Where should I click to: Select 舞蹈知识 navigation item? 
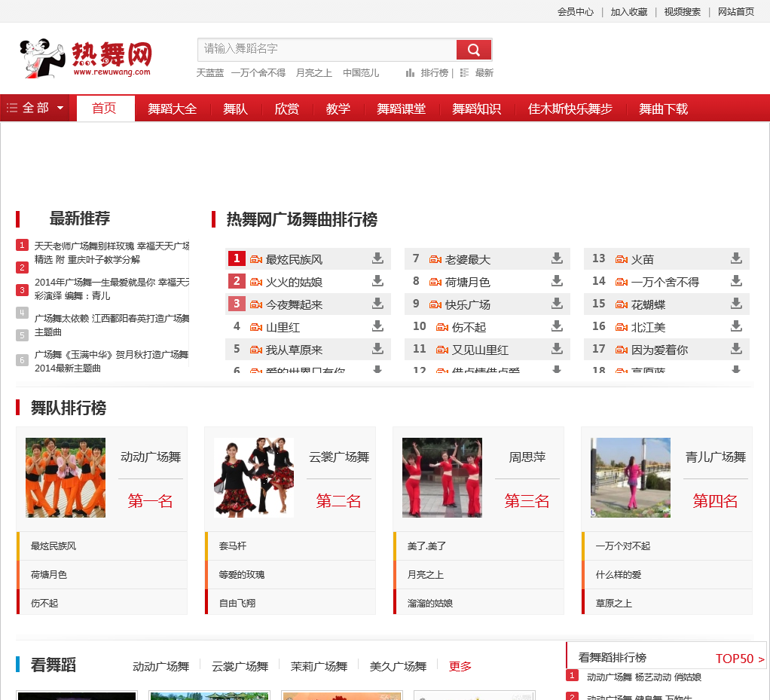coord(476,109)
